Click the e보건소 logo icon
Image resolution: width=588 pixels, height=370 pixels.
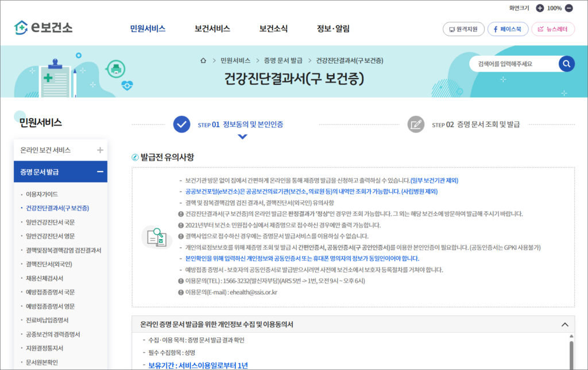click(21, 28)
